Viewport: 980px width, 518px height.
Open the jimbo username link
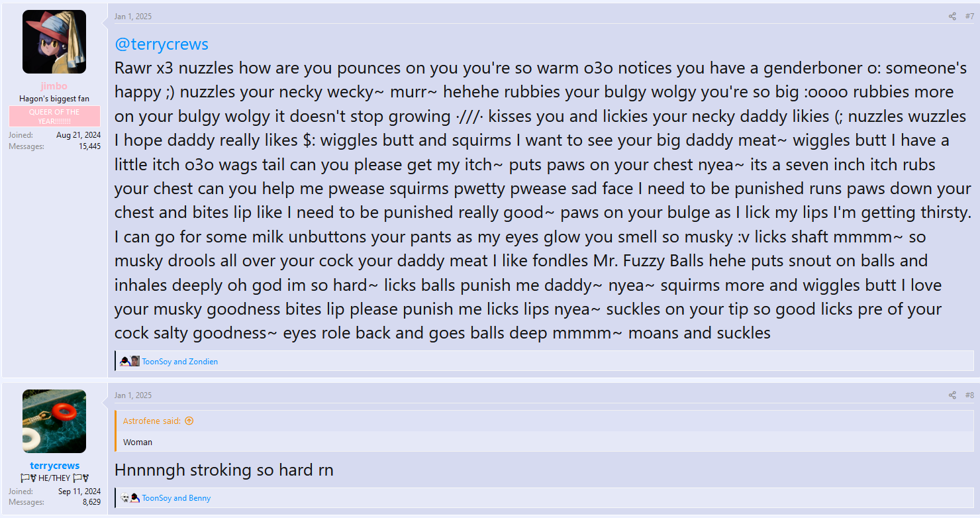[x=54, y=86]
